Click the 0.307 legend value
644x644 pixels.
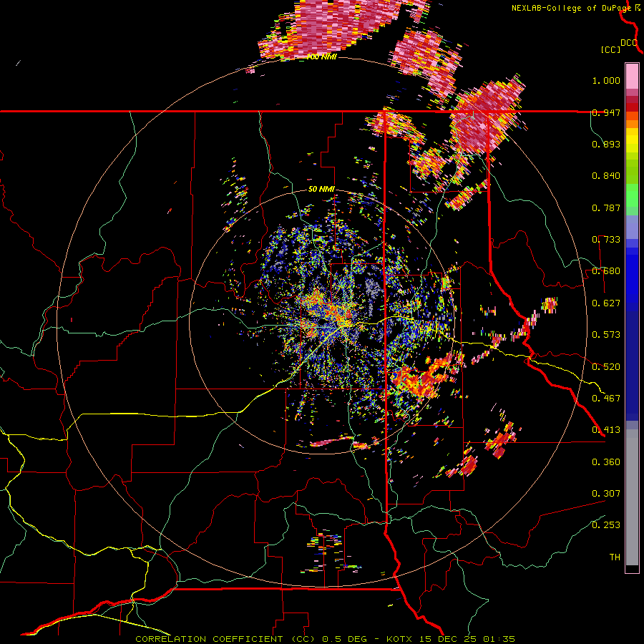pos(606,494)
